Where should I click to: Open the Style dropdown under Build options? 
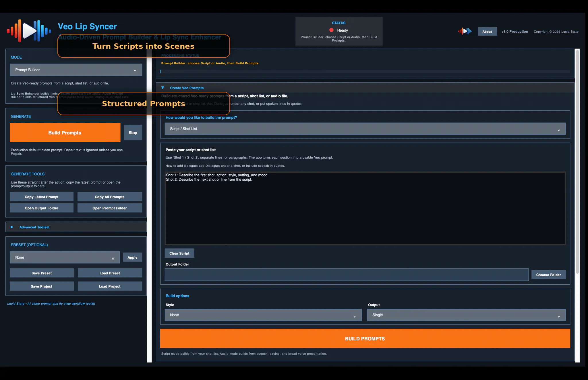pos(263,315)
